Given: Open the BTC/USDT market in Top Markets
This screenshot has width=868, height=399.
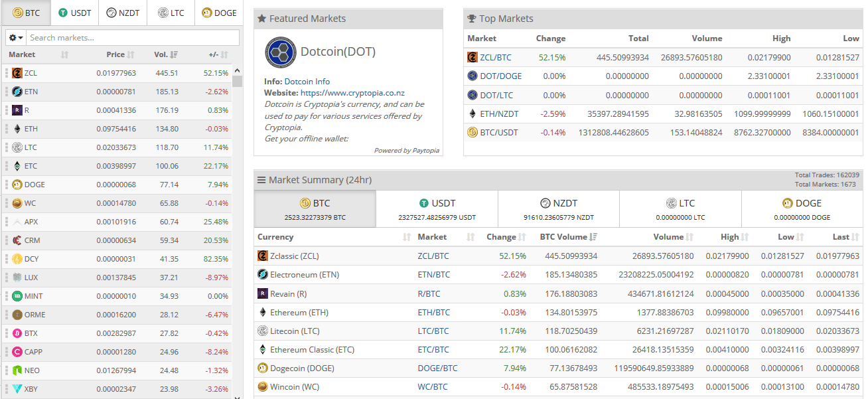Looking at the screenshot, I should tap(499, 132).
